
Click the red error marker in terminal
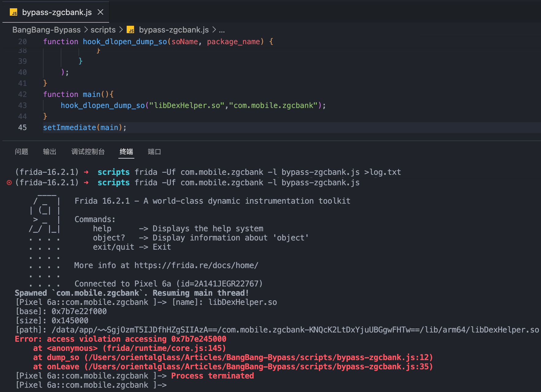9,183
